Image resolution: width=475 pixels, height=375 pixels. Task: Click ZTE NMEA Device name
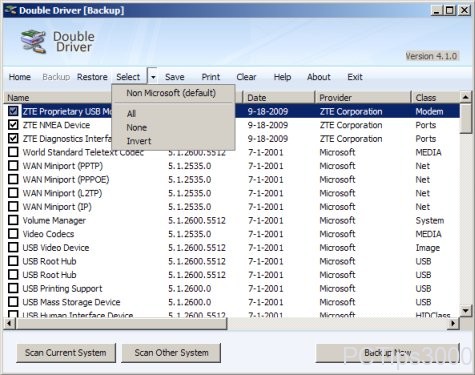[x=56, y=125]
